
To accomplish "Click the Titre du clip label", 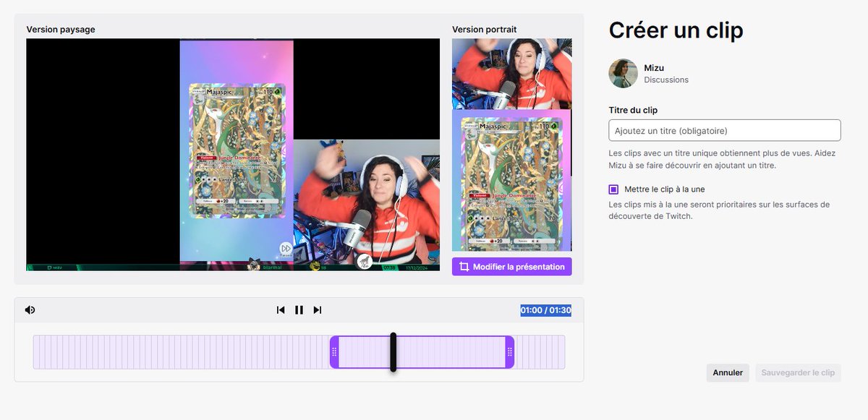I will click(x=634, y=110).
